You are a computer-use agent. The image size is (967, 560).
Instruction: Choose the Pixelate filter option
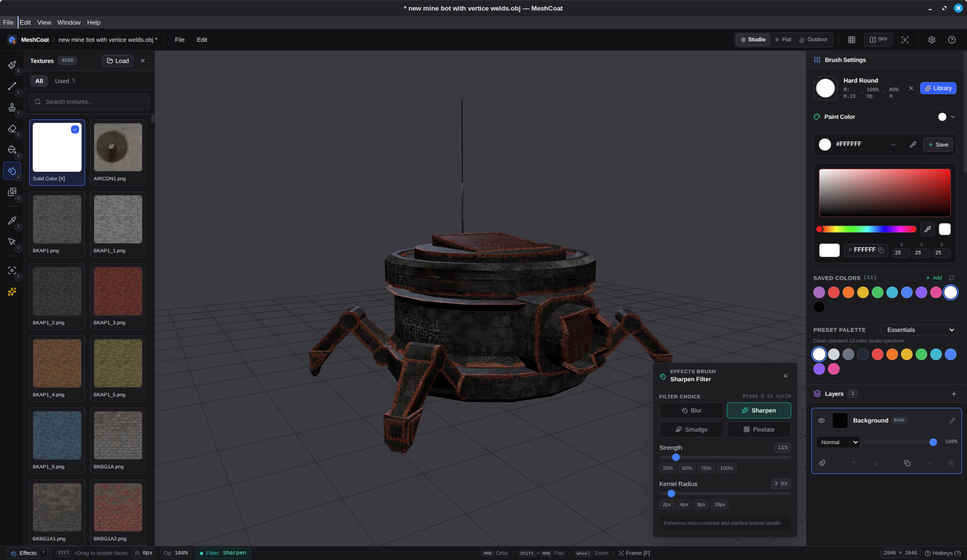(758, 430)
